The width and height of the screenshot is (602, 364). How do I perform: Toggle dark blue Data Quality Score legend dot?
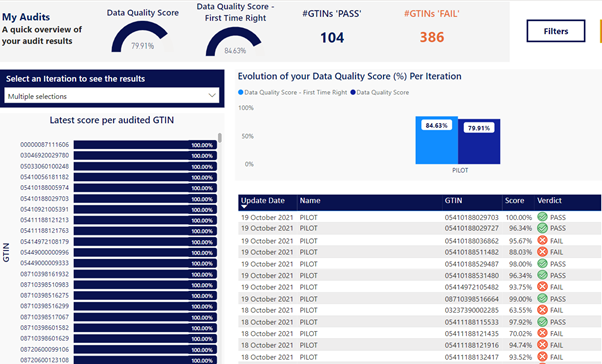tap(353, 92)
